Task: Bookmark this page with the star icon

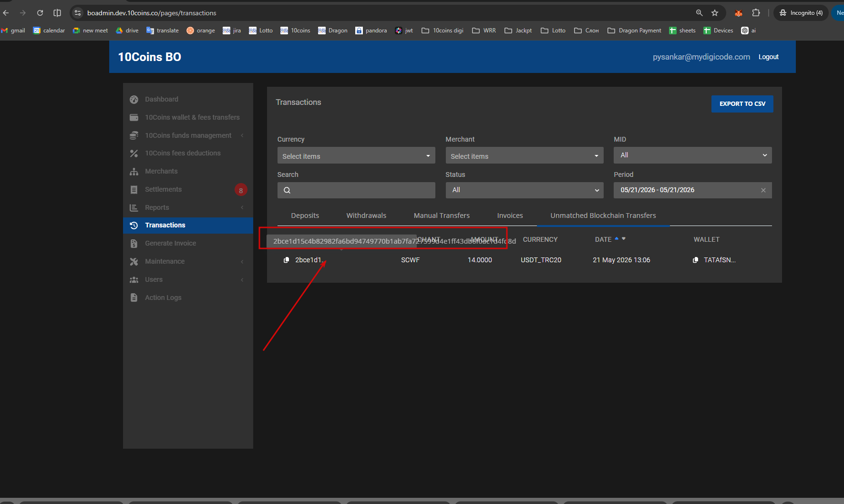Action: tap(715, 13)
